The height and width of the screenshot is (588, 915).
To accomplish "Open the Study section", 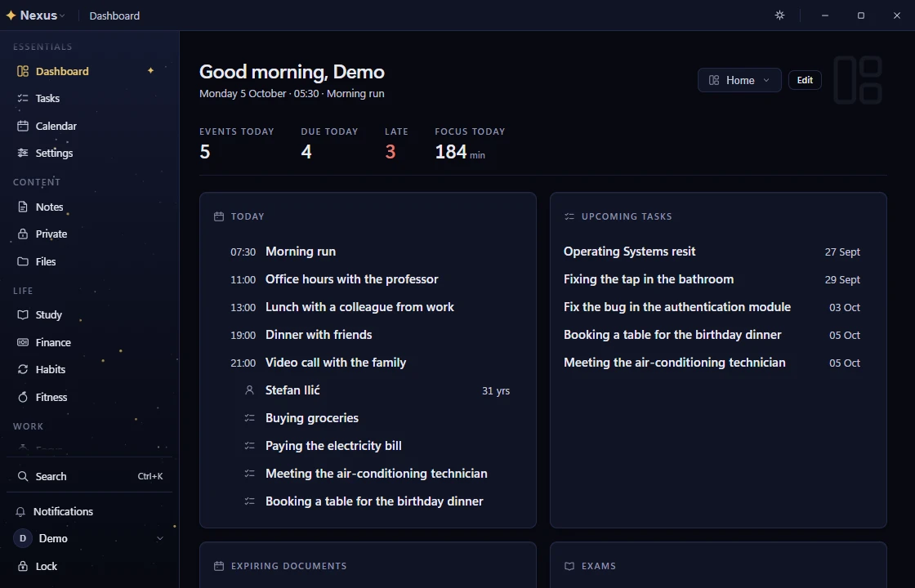I will (x=88, y=315).
